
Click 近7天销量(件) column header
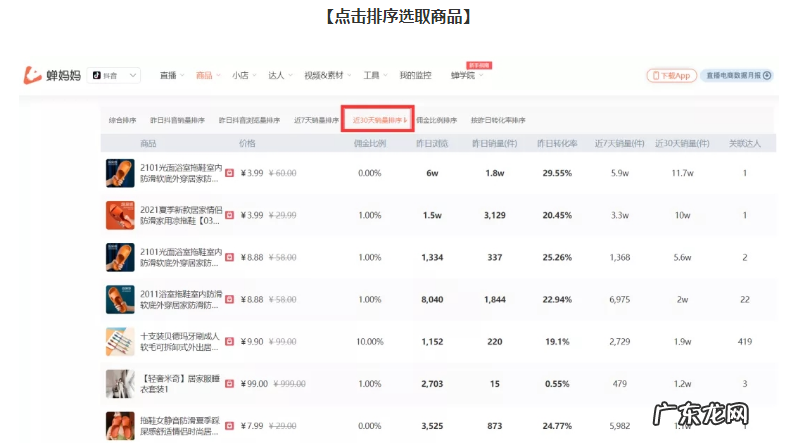(x=619, y=143)
